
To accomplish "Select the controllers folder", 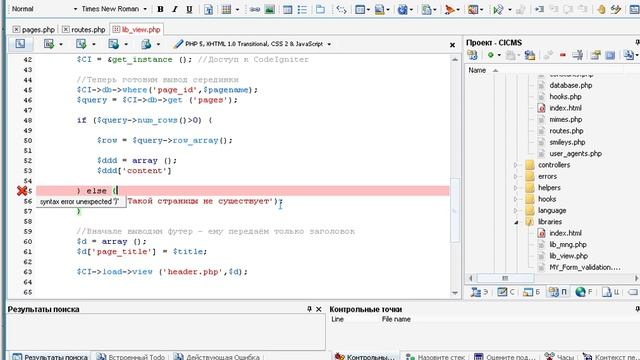I will pyautogui.click(x=554, y=165).
